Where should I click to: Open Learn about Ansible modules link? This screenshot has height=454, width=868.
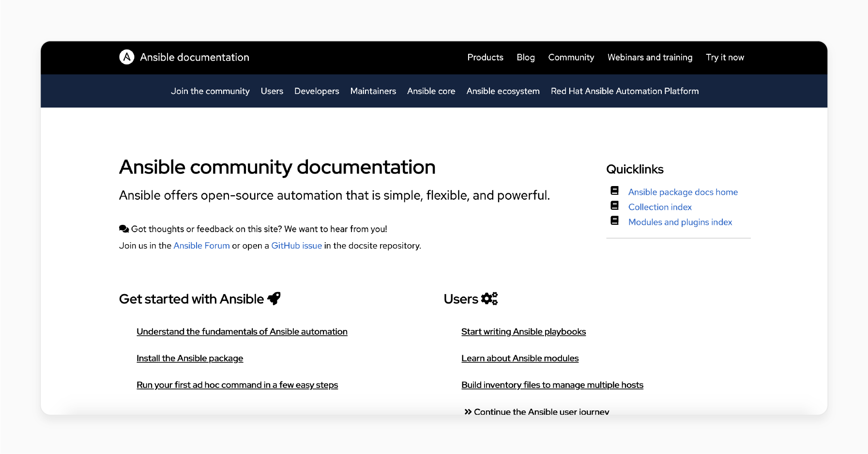click(x=520, y=358)
